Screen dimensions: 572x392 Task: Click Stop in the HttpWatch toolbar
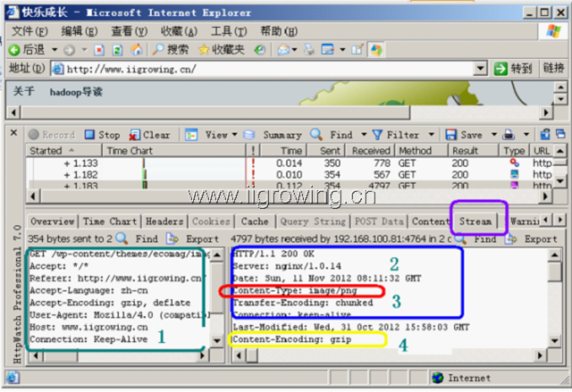[103, 135]
